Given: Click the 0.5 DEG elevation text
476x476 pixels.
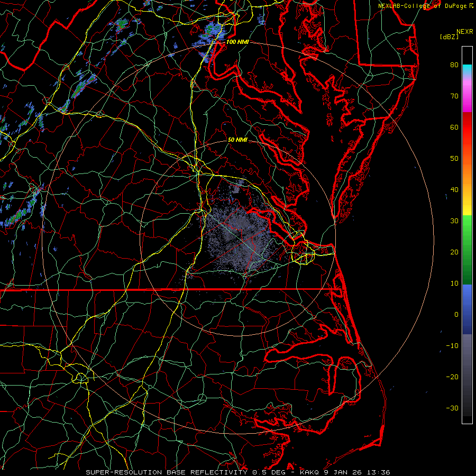Looking at the screenshot, I should click(270, 472).
